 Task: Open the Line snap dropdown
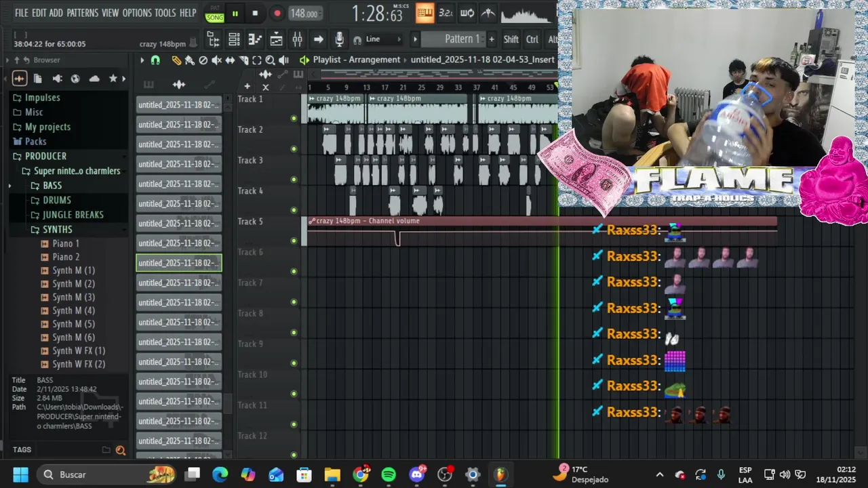pyautogui.click(x=384, y=39)
